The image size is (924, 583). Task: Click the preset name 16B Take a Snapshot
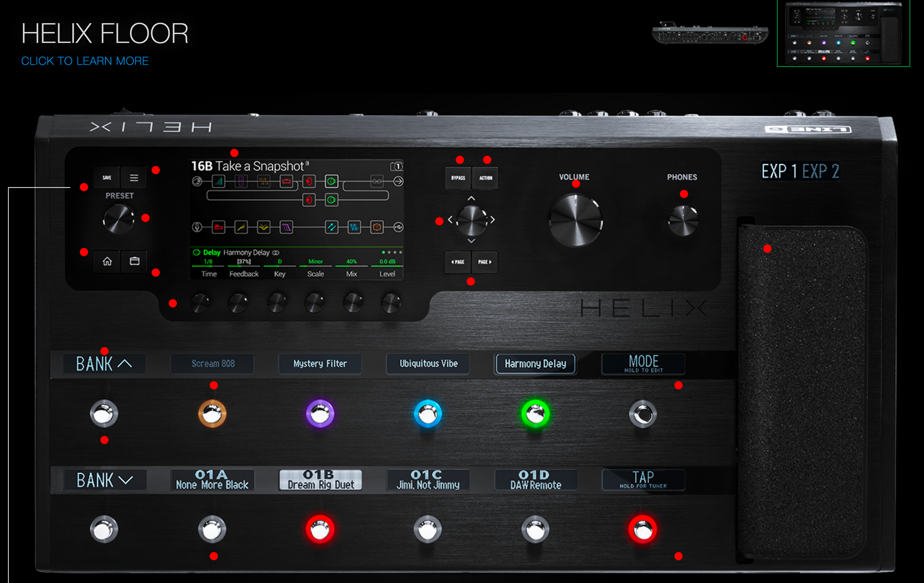click(x=250, y=166)
